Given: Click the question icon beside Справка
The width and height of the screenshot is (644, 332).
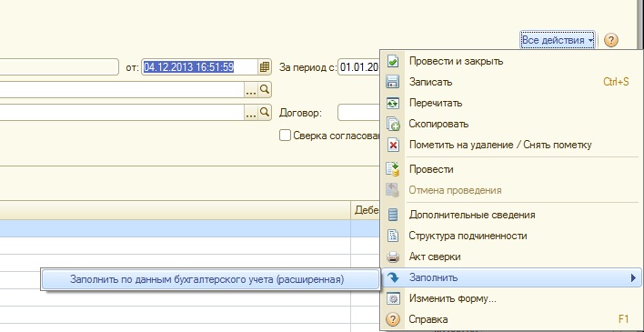Looking at the screenshot, I should 393,319.
